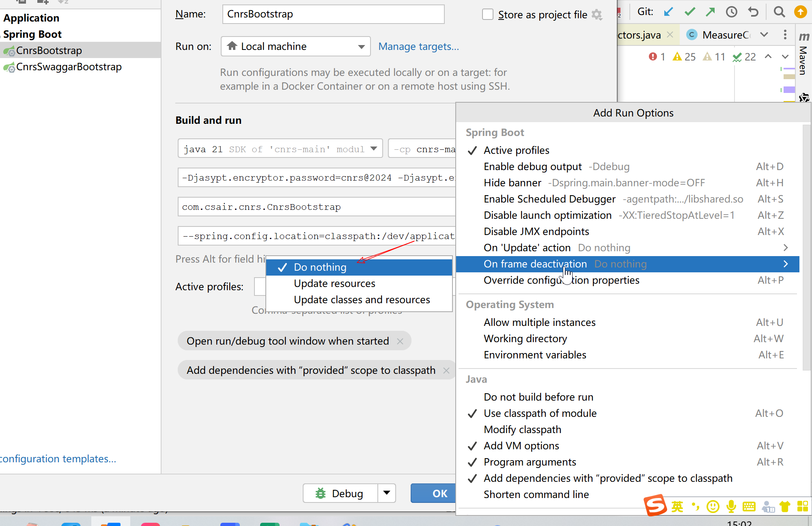Viewport: 812px width, 526px height.
Task: Click the Git commit checkmark icon
Action: coord(689,12)
